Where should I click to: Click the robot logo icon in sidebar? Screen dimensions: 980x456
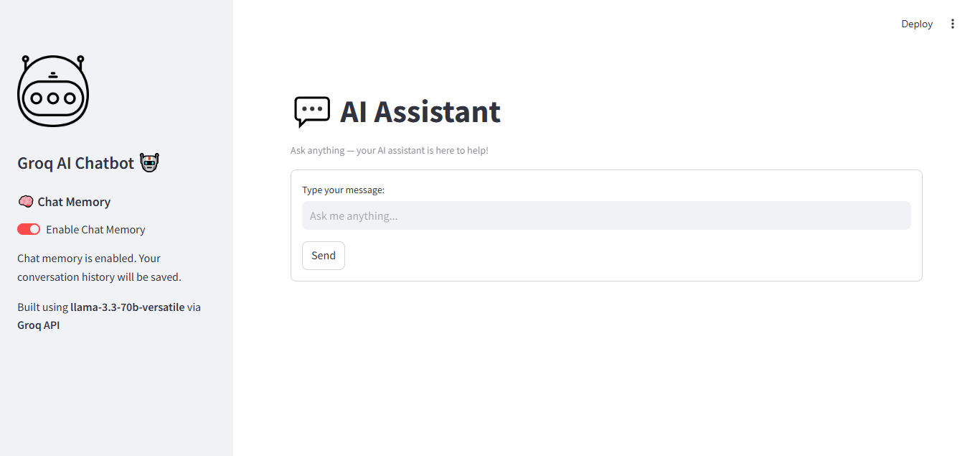click(x=52, y=90)
